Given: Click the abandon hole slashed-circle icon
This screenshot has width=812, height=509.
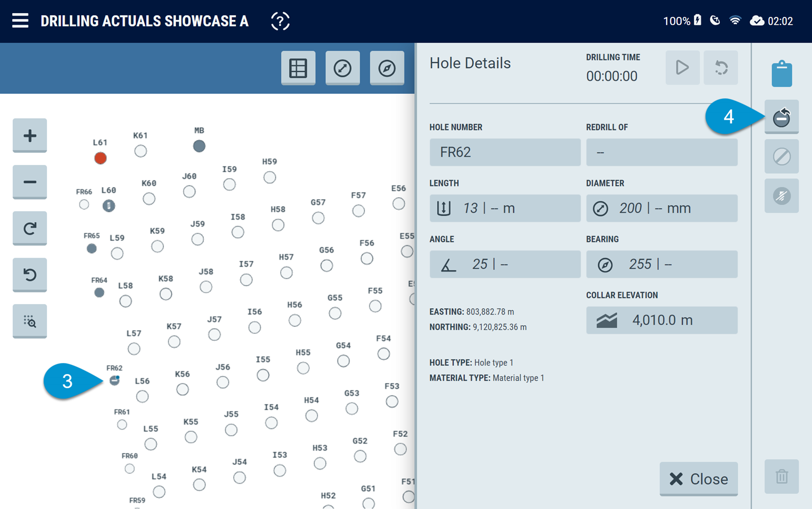Looking at the screenshot, I should coord(782,156).
